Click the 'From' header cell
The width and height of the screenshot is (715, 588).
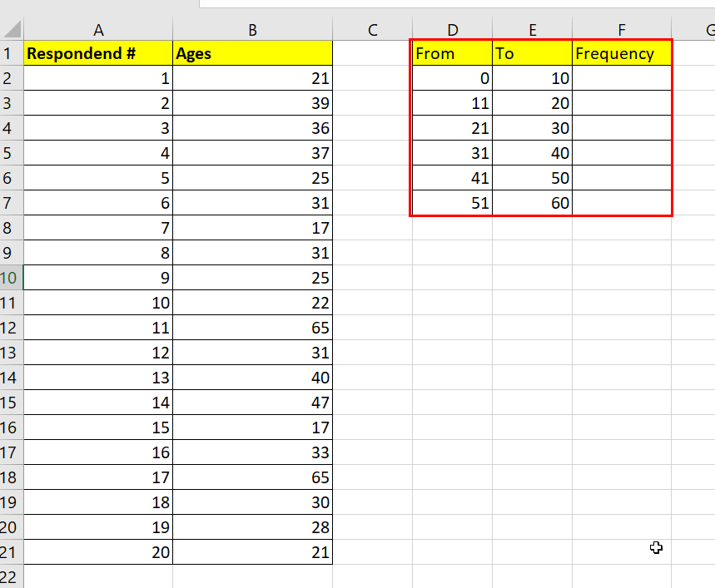coord(452,53)
